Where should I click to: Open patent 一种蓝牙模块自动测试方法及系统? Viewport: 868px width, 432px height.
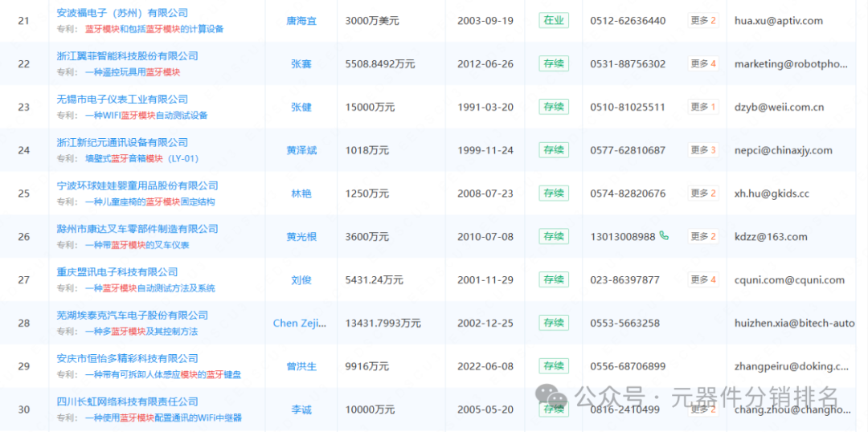[149, 287]
